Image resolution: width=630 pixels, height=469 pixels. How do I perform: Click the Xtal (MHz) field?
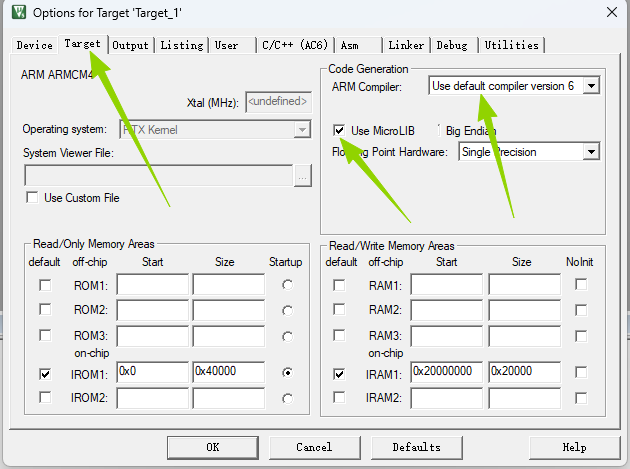click(278, 102)
